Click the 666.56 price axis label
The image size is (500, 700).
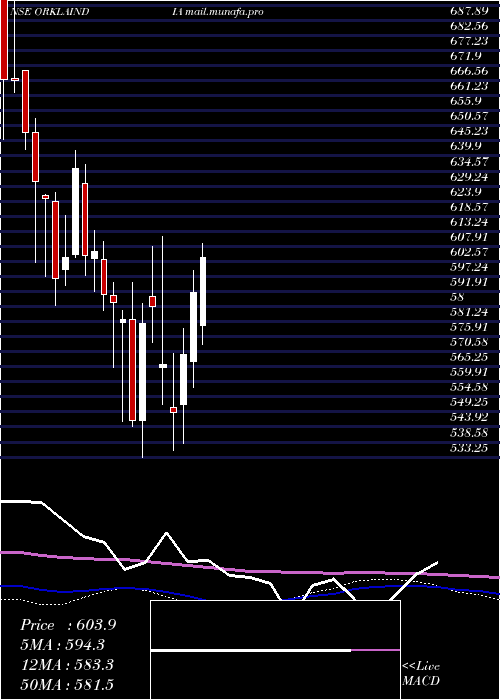469,71
